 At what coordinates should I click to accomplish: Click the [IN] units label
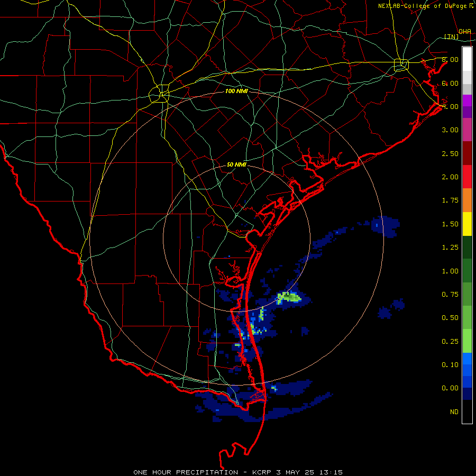click(x=452, y=36)
